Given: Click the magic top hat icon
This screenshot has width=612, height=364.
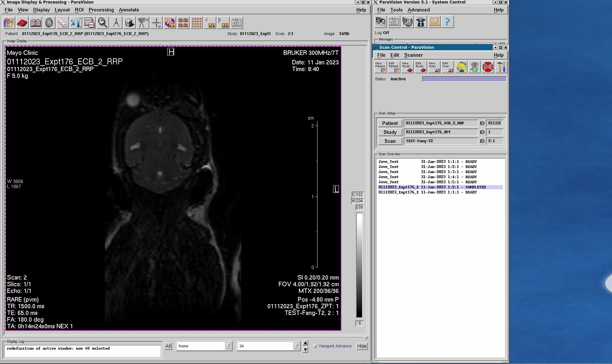Looking at the screenshot, I should tap(421, 22).
